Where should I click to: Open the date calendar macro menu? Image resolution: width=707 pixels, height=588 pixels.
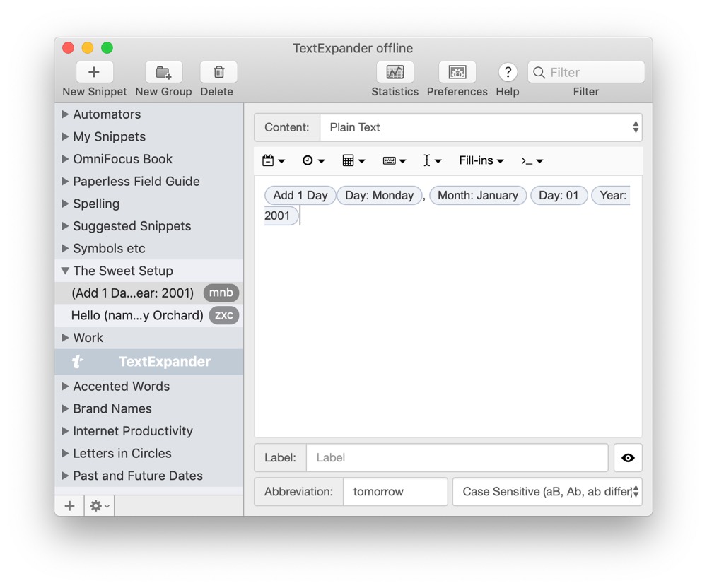pos(273,161)
